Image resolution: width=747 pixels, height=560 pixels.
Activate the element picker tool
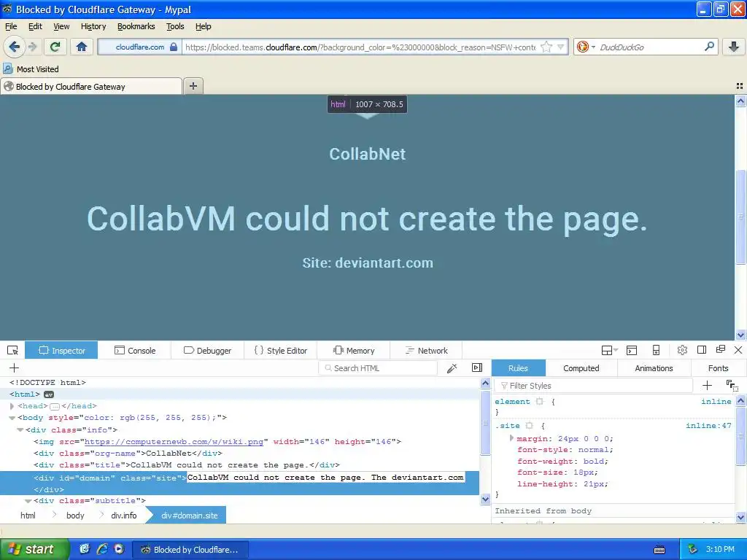point(13,351)
